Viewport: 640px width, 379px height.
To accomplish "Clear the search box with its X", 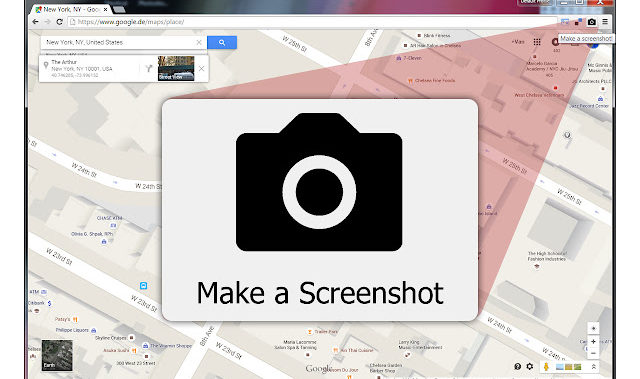I will [x=199, y=42].
